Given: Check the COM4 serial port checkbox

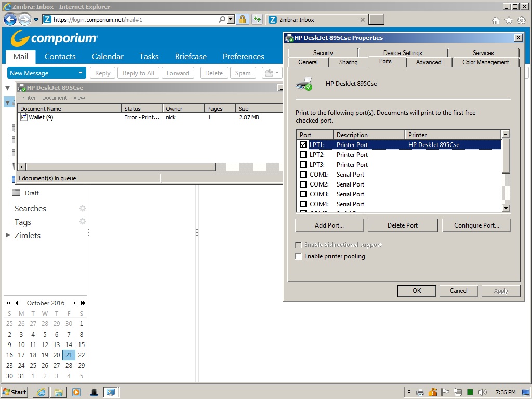Looking at the screenshot, I should coord(303,204).
